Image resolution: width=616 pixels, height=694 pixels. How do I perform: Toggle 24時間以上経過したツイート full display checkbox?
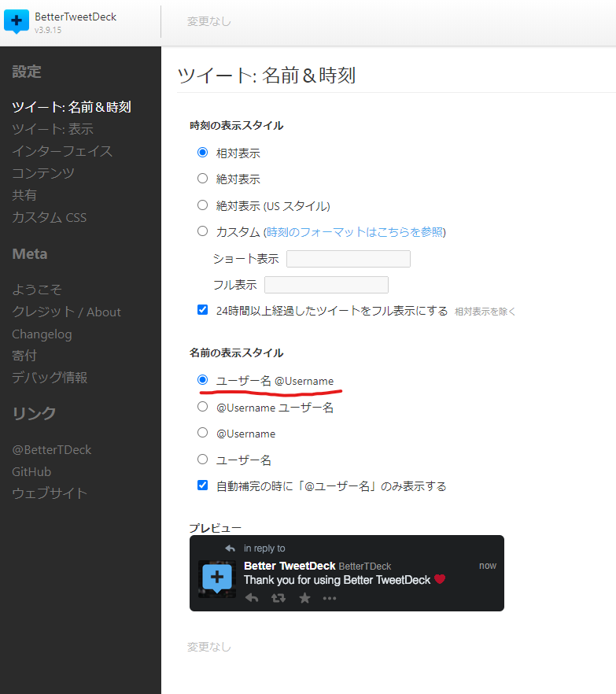[x=202, y=310]
